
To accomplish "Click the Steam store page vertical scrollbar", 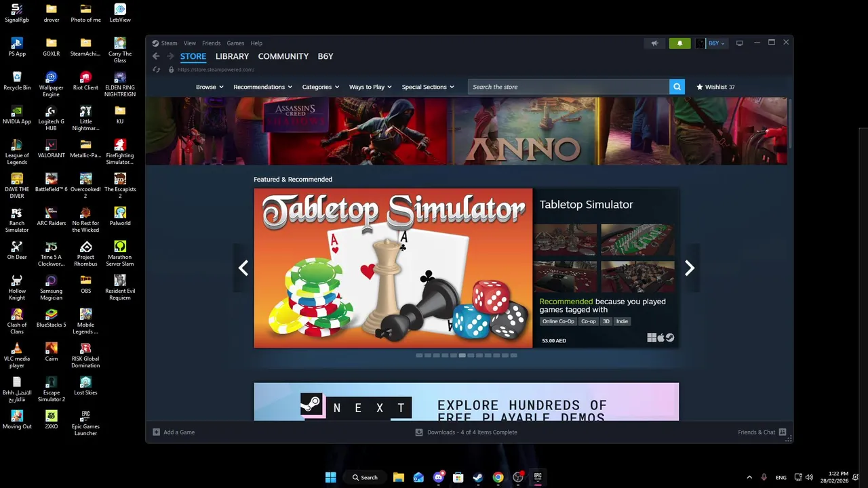I will pyautogui.click(x=790, y=123).
